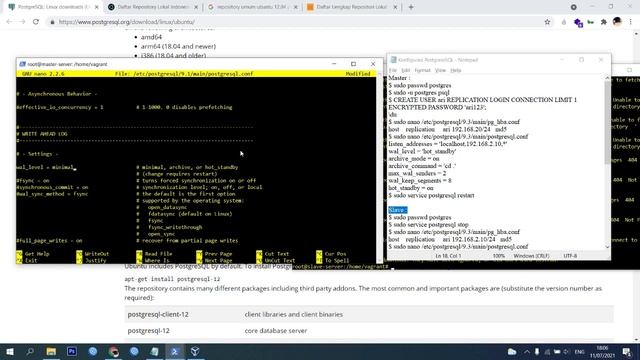
Task: Maximize the nano terminal window
Action: [x=353, y=64]
